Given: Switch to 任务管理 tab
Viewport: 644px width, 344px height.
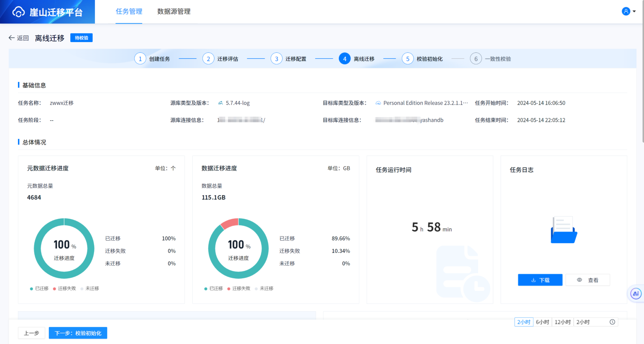Looking at the screenshot, I should point(129,11).
